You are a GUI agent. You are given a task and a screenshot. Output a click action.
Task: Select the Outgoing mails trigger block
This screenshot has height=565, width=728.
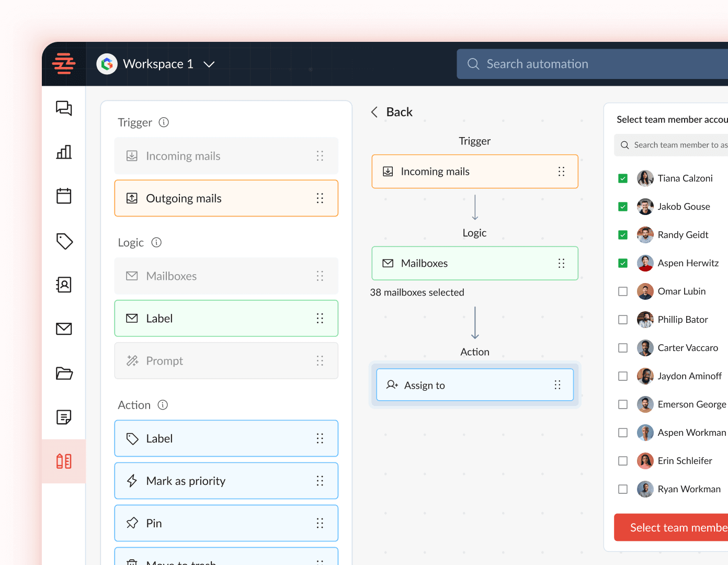tap(226, 198)
